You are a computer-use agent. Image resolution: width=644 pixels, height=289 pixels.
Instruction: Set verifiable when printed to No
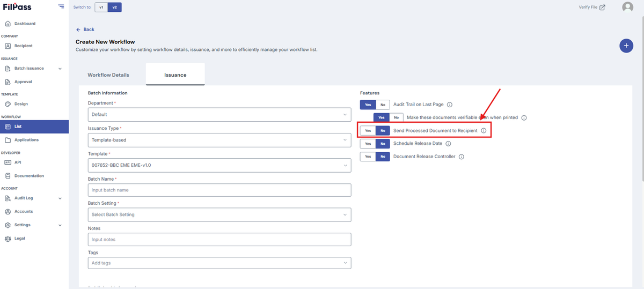(x=396, y=117)
